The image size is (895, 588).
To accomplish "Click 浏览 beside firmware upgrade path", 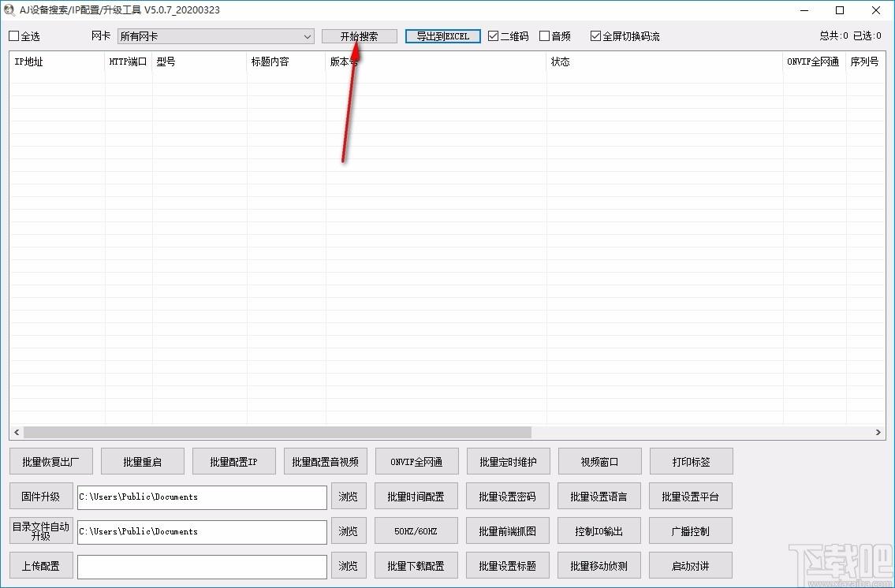I will (x=349, y=497).
